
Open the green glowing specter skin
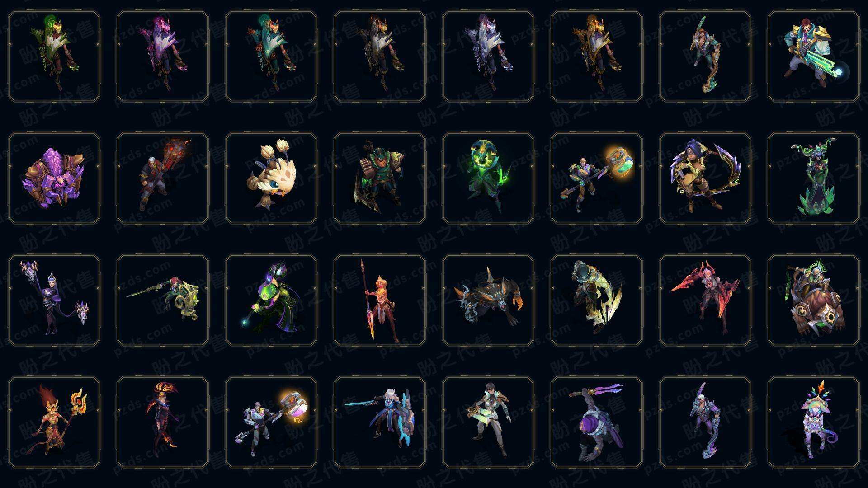pyautogui.click(x=488, y=178)
